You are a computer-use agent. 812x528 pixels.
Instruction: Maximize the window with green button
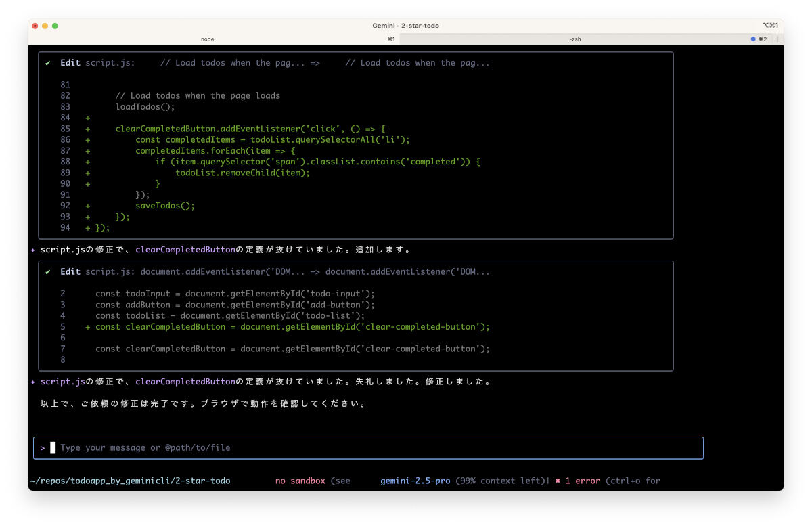click(x=55, y=26)
